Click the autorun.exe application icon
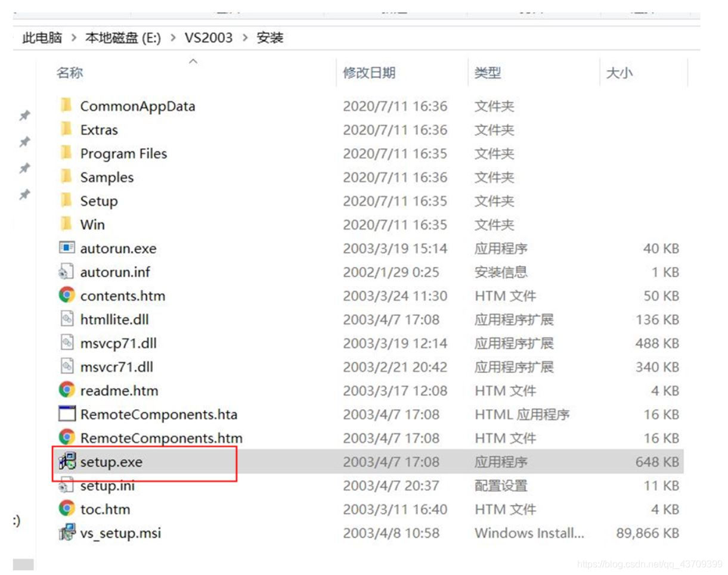Viewport: 728px width, 575px height. (x=67, y=248)
